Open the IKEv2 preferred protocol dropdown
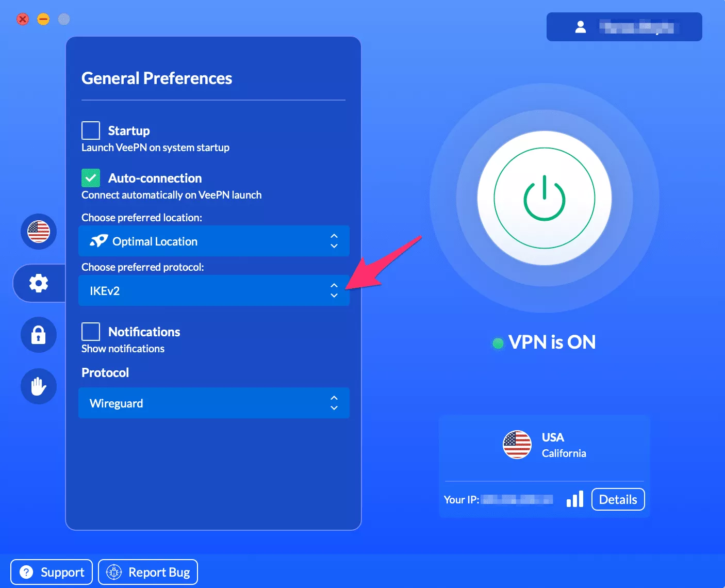 [x=214, y=290]
